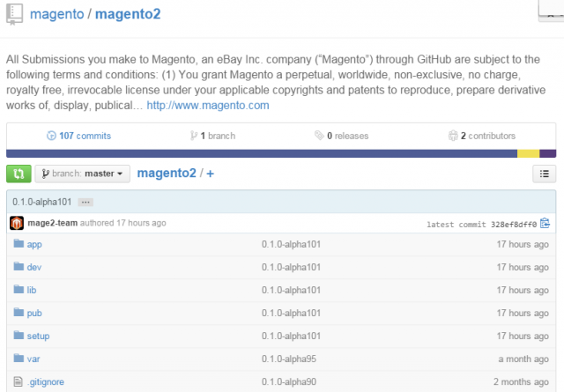Click the var folder icon
The width and height of the screenshot is (564, 392).
[19, 359]
